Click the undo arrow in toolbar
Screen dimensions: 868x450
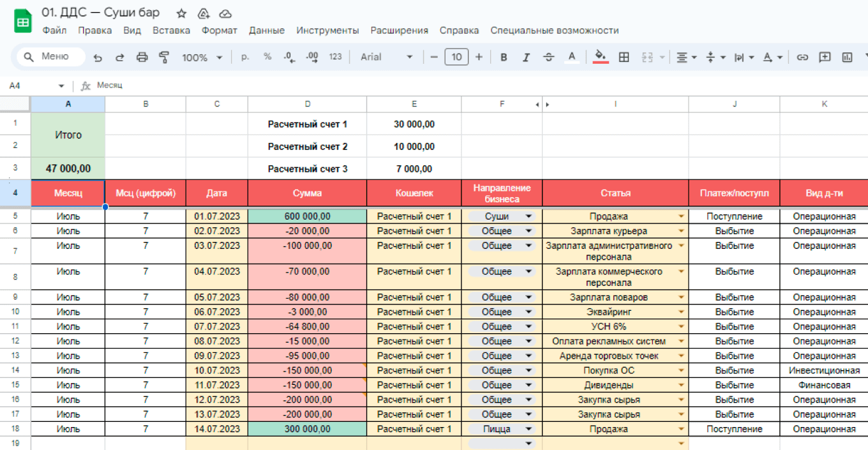(98, 57)
